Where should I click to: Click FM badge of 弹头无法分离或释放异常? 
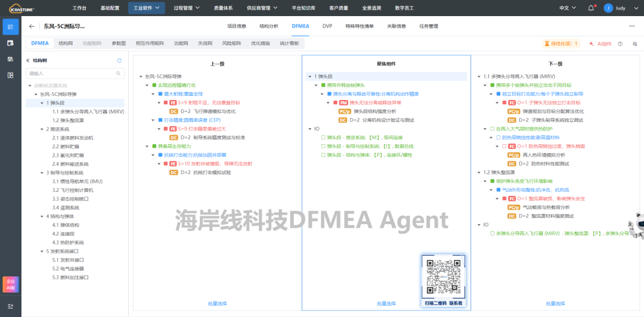[343, 103]
